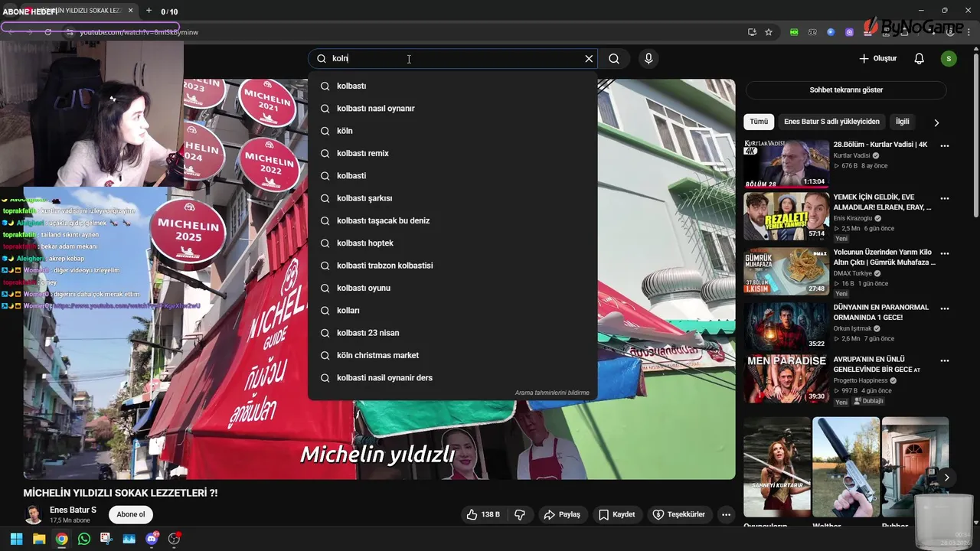Select the Tümü filter chip
The width and height of the screenshot is (980, 551).
coord(759,122)
